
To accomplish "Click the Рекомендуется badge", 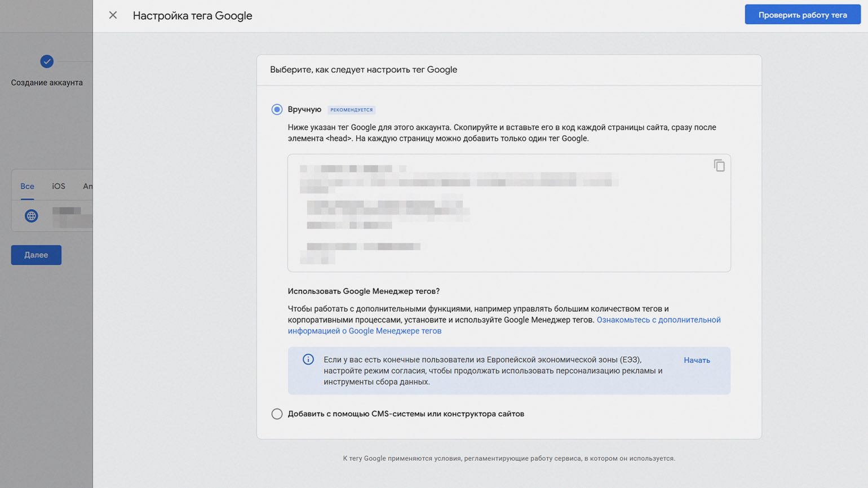I will [352, 110].
